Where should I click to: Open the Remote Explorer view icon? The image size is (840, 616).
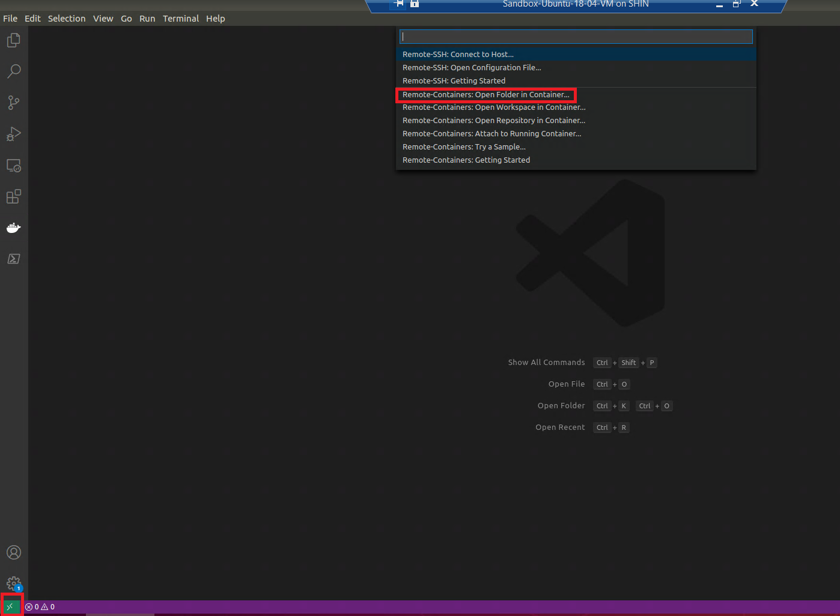click(13, 165)
